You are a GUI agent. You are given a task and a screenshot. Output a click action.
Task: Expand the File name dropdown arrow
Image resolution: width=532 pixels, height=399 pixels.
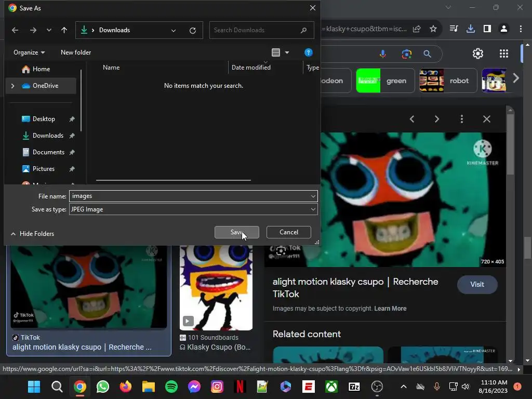pos(313,196)
